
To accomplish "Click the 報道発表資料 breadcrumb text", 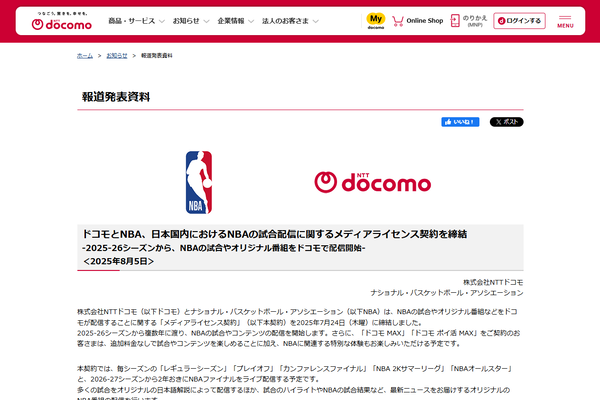I will [x=157, y=56].
